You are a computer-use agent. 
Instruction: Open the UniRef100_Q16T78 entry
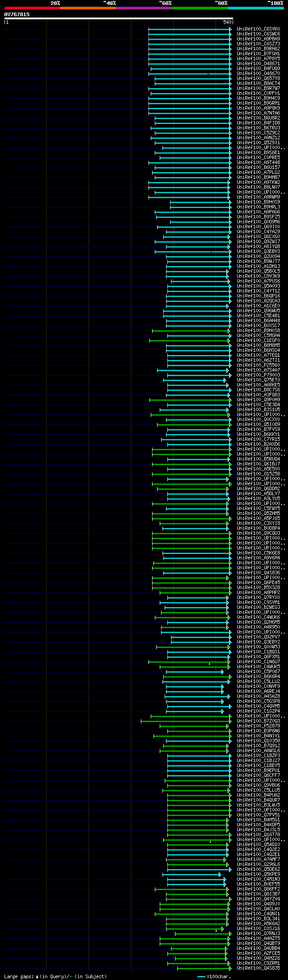tap(258, 834)
